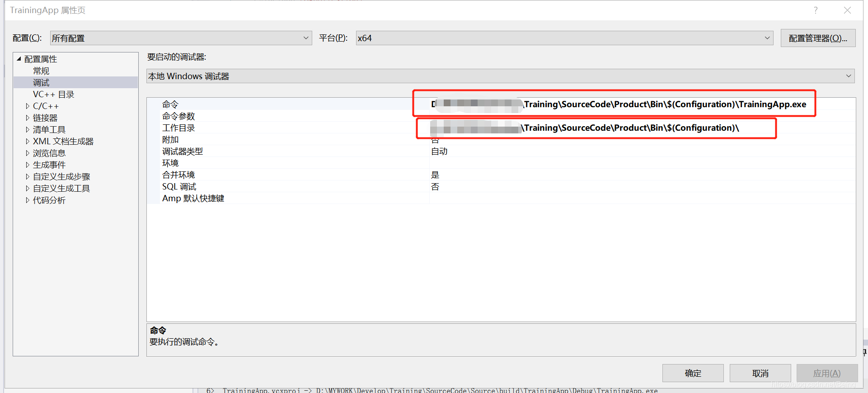The width and height of the screenshot is (868, 393).
Task: Expand the 清单工具 tree node
Action: (x=28, y=129)
